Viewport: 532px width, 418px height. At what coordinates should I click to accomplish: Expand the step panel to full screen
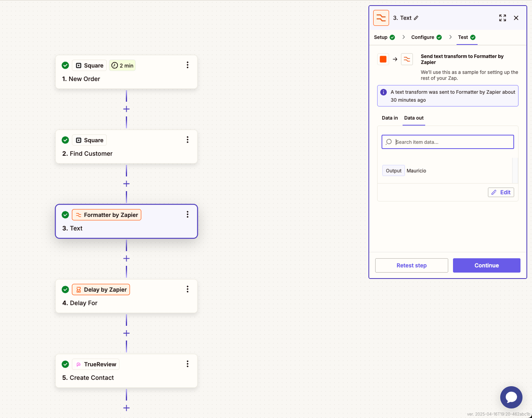coord(503,18)
